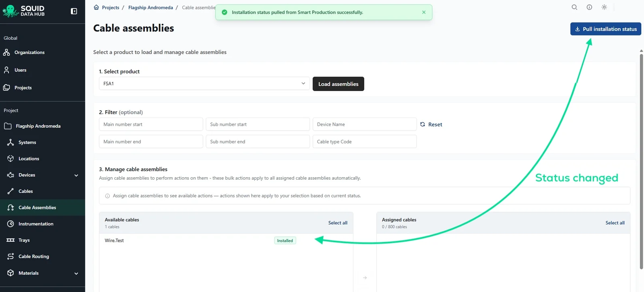Collapse the sidebar panel icon
Screen dimensions: 644x292
(x=74, y=11)
